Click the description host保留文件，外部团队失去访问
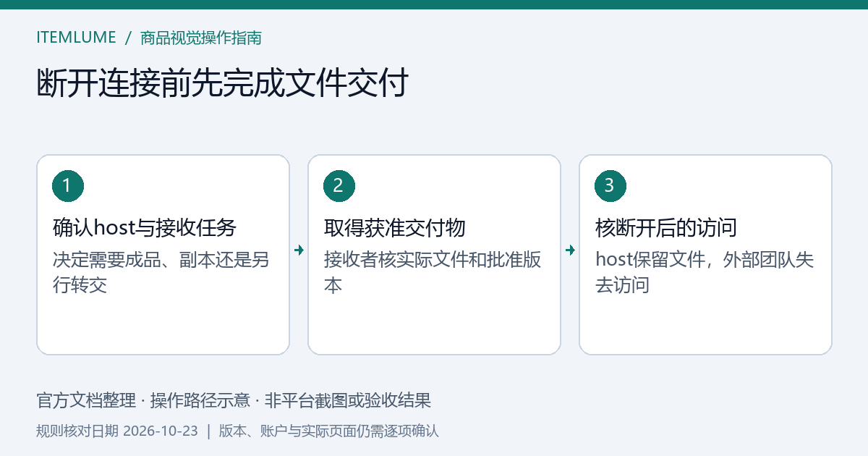Image resolution: width=868 pixels, height=456 pixels. coord(705,272)
